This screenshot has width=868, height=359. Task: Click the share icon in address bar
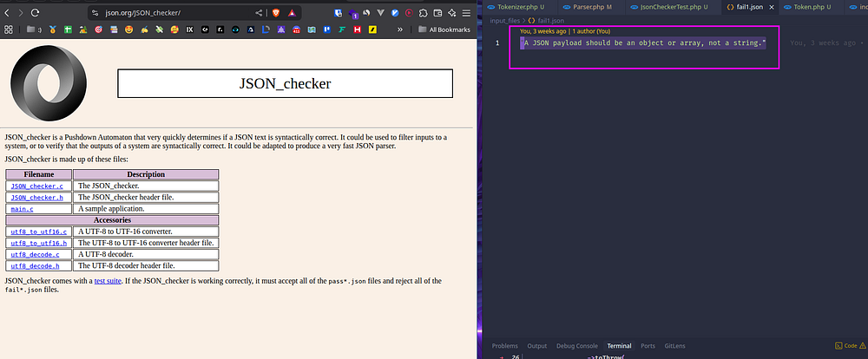click(x=259, y=13)
